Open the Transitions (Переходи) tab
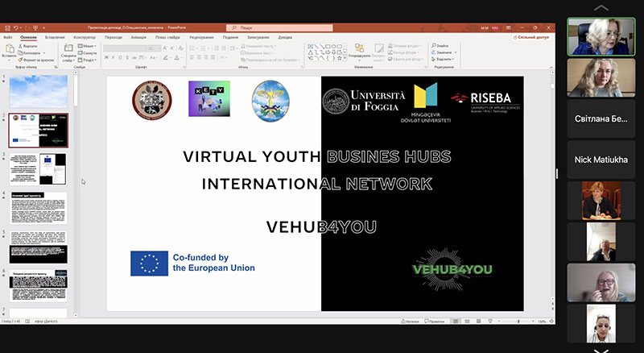 coord(114,37)
